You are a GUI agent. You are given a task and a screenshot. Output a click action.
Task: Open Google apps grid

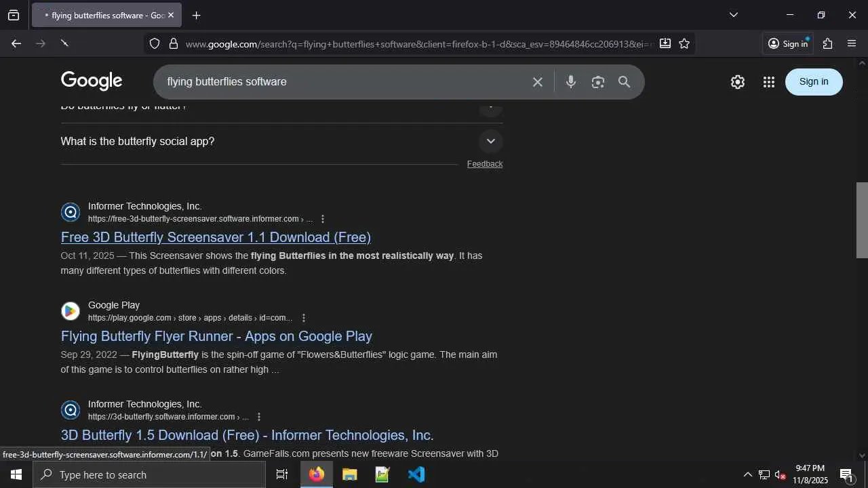pyautogui.click(x=768, y=82)
